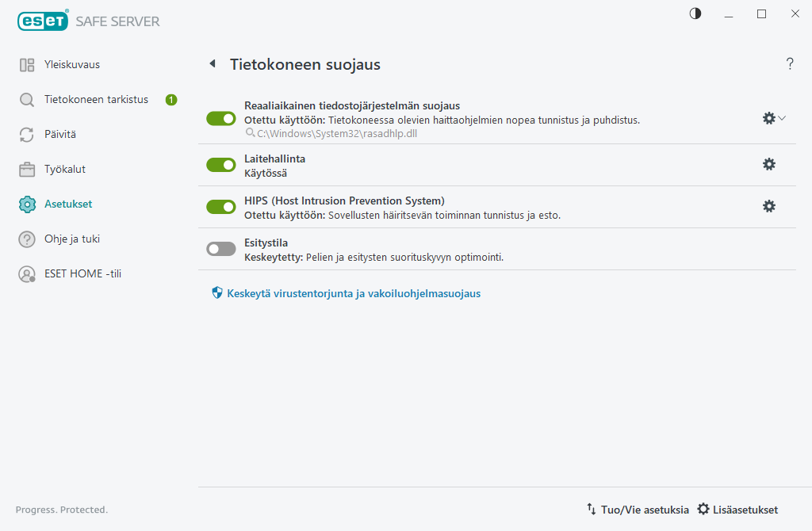Image resolution: width=812 pixels, height=531 pixels.
Task: Enable the Esitystila toggle
Action: [220, 248]
